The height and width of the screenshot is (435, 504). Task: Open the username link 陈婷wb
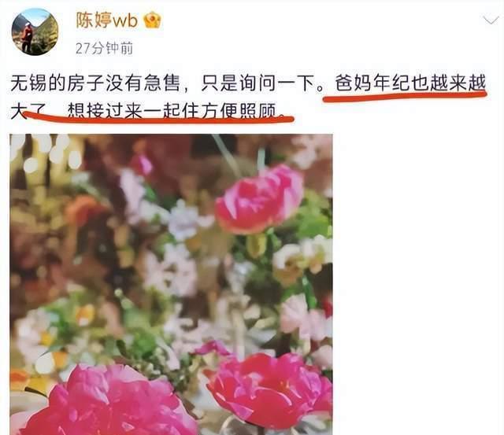[107, 20]
